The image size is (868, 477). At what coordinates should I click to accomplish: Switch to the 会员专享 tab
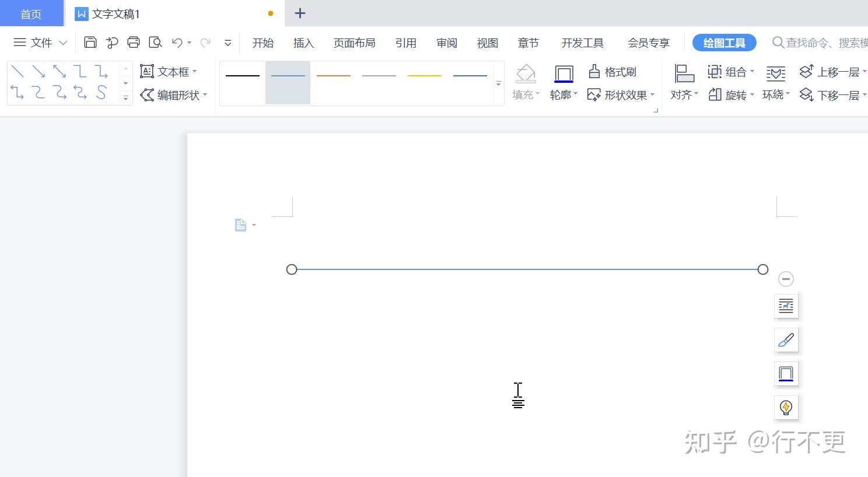coord(649,43)
